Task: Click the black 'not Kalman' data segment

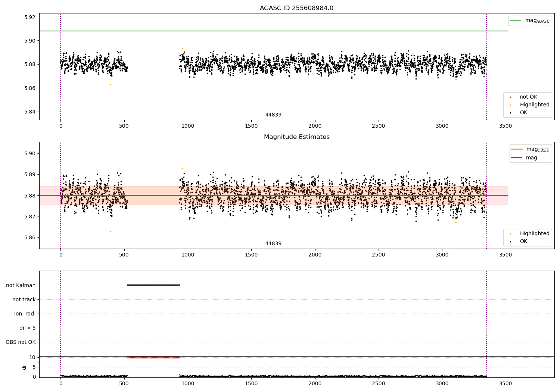Action: [153, 285]
